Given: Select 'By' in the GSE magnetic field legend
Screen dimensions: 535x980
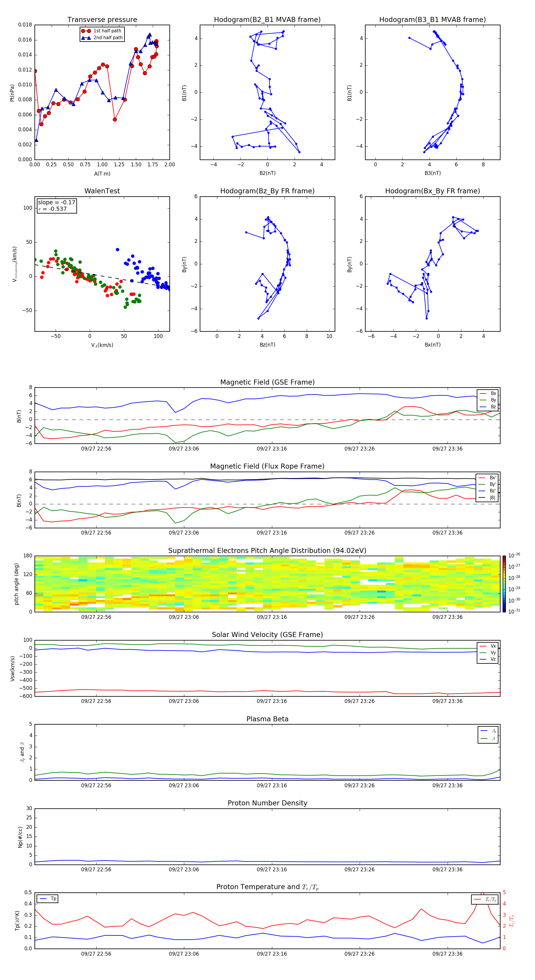Looking at the screenshot, I should pos(488,400).
